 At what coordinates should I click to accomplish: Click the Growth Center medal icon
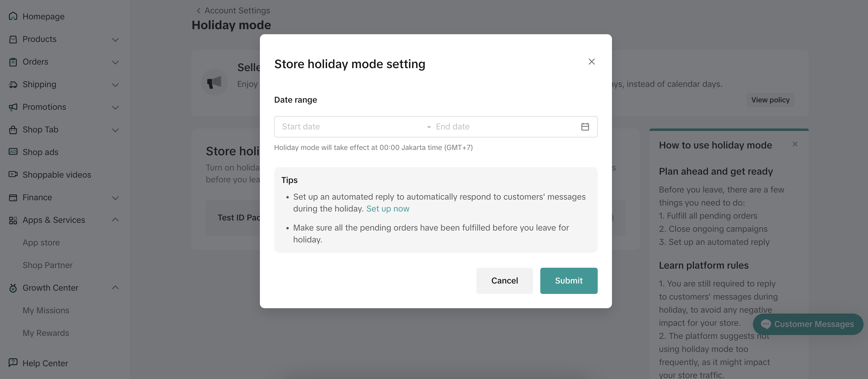(x=13, y=288)
